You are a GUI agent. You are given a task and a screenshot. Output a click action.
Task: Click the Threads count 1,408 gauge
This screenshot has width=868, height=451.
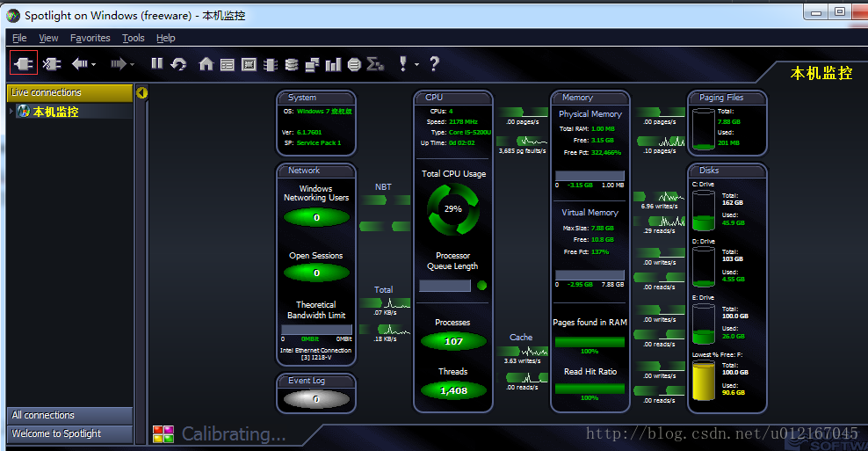(453, 390)
